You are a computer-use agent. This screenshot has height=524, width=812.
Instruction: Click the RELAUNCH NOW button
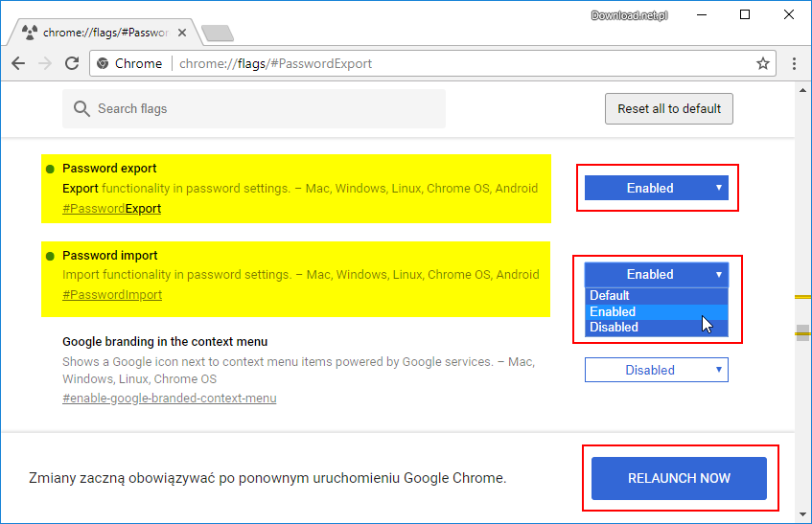(x=679, y=478)
